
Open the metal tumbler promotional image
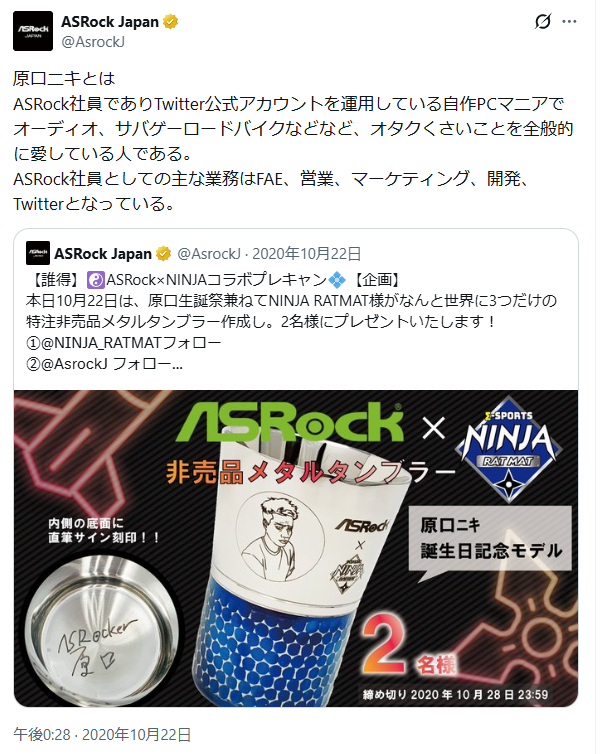(296, 548)
